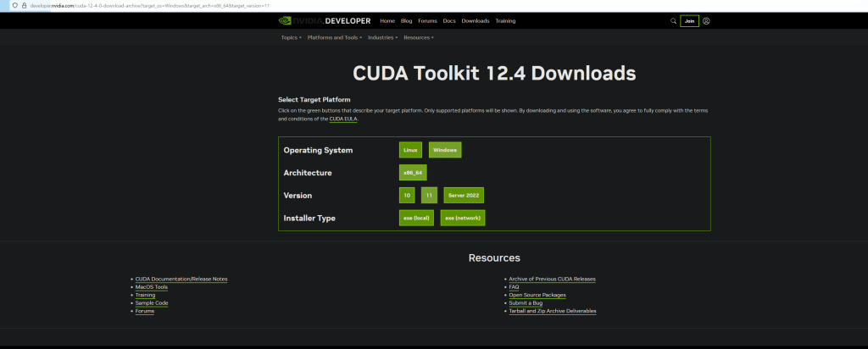Open Training link in Resources list
This screenshot has height=349, width=868.
coord(145,296)
